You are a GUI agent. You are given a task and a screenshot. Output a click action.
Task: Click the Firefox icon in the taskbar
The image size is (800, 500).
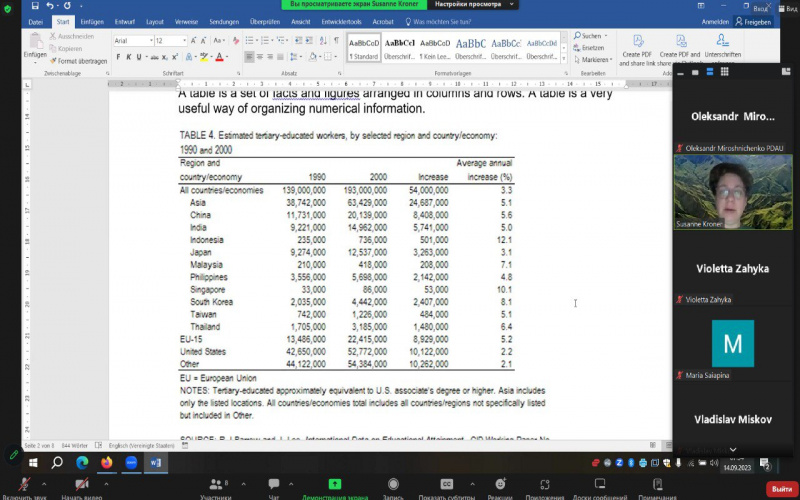107,462
